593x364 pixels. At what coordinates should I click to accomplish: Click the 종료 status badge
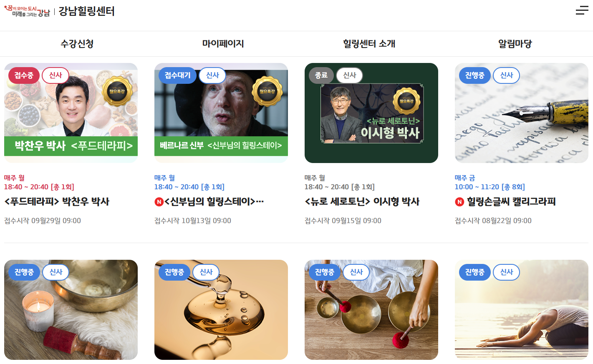[x=321, y=75]
